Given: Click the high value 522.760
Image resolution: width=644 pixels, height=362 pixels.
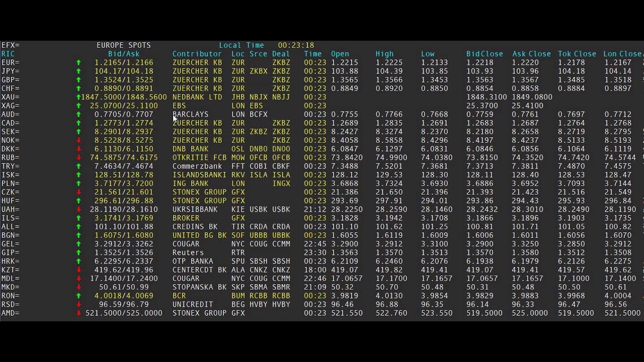Looking at the screenshot, I should tap(391, 313).
